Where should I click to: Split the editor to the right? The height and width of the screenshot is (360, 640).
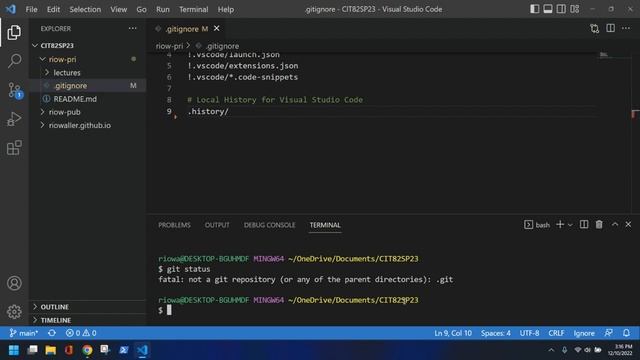[x=610, y=28]
